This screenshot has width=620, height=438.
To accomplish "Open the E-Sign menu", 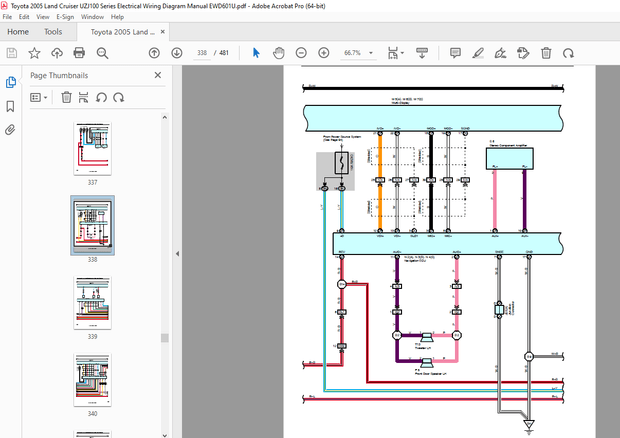I will (x=65, y=17).
